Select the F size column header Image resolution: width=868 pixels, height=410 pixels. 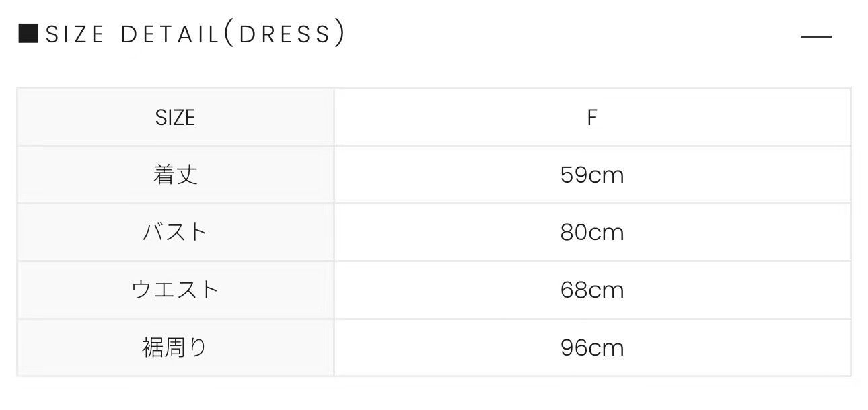click(x=592, y=118)
